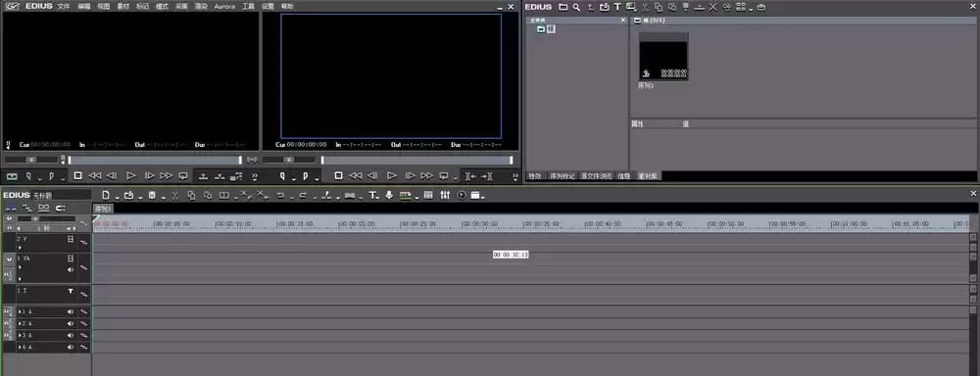980x376 pixels.
Task: Click Fast Forward in the player monitor
Action: pyautogui.click(x=167, y=176)
